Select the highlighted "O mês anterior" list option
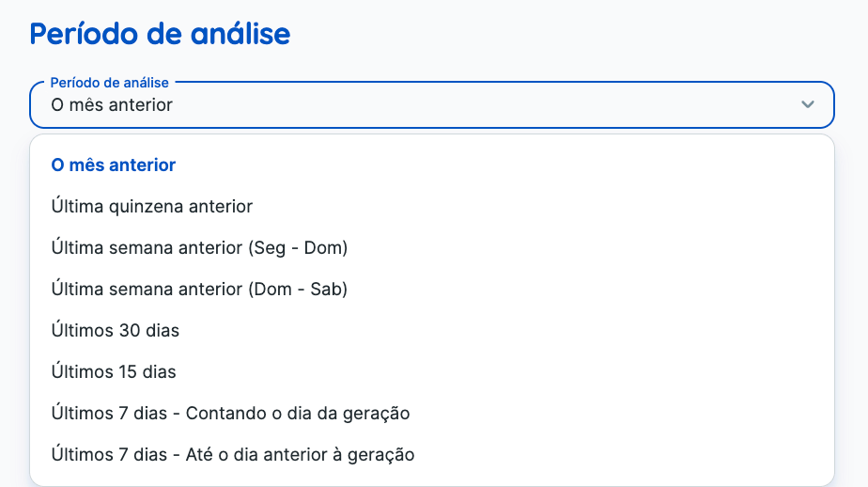The width and height of the screenshot is (868, 487). coord(114,165)
